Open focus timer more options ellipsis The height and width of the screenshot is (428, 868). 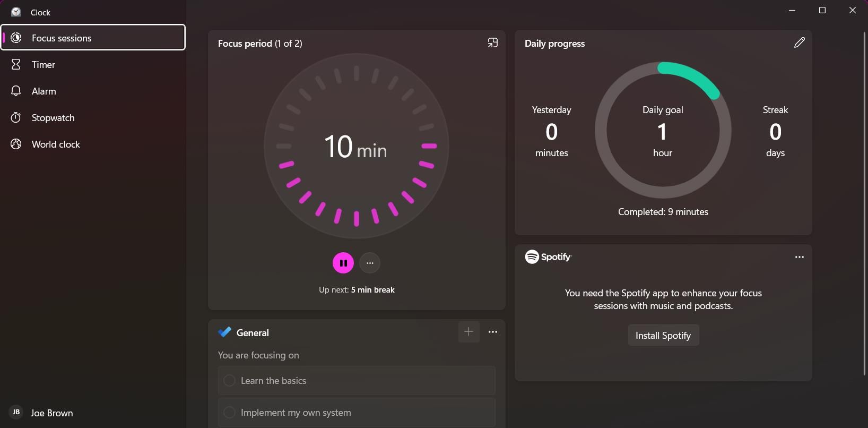[x=370, y=263]
